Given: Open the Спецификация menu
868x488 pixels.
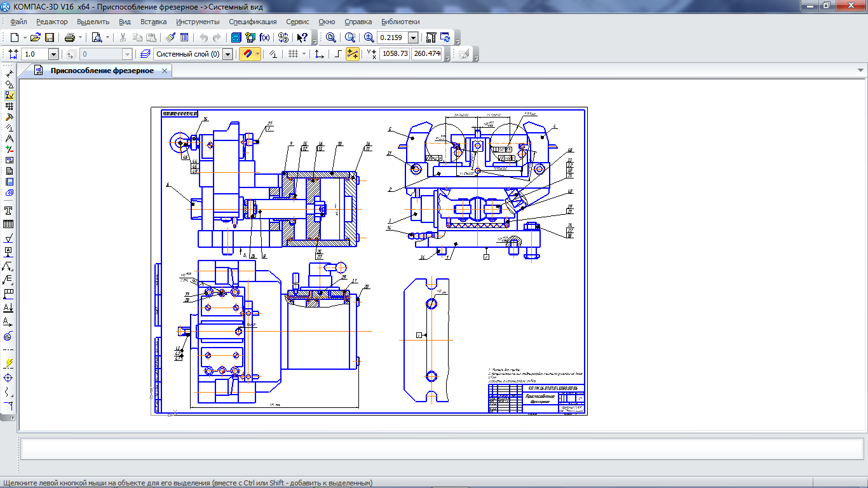Looking at the screenshot, I should coord(253,22).
